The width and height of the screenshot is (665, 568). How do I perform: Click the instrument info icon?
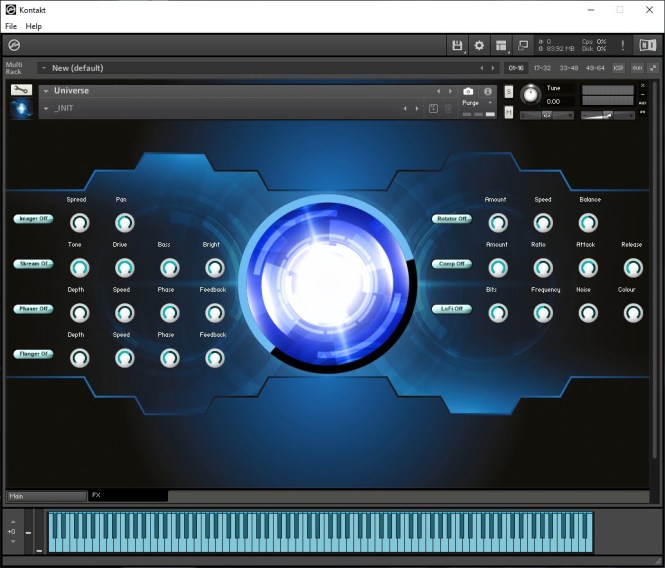pyautogui.click(x=488, y=91)
